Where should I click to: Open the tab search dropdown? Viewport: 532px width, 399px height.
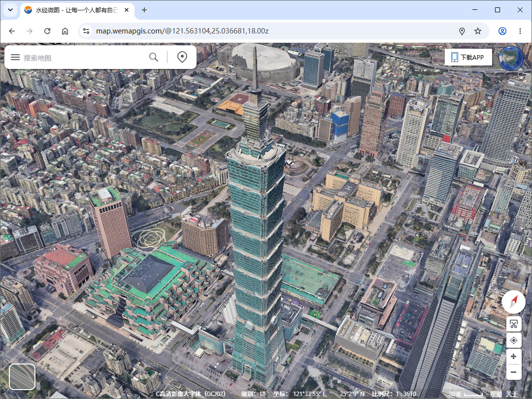pos(10,10)
